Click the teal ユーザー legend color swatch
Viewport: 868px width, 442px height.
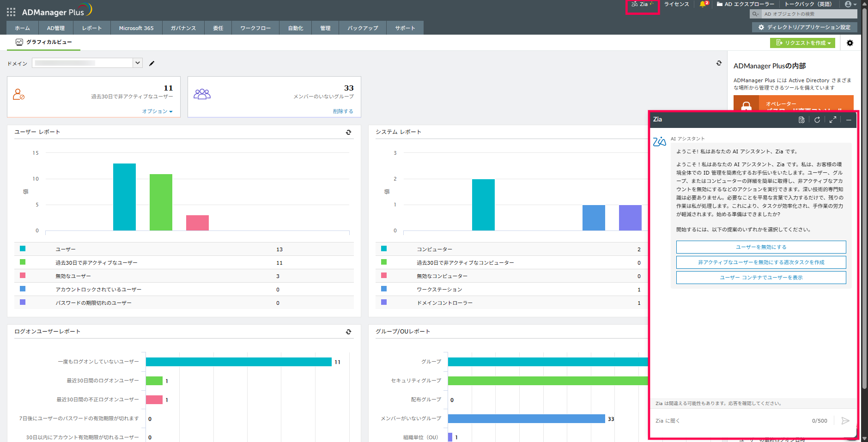tap(23, 249)
